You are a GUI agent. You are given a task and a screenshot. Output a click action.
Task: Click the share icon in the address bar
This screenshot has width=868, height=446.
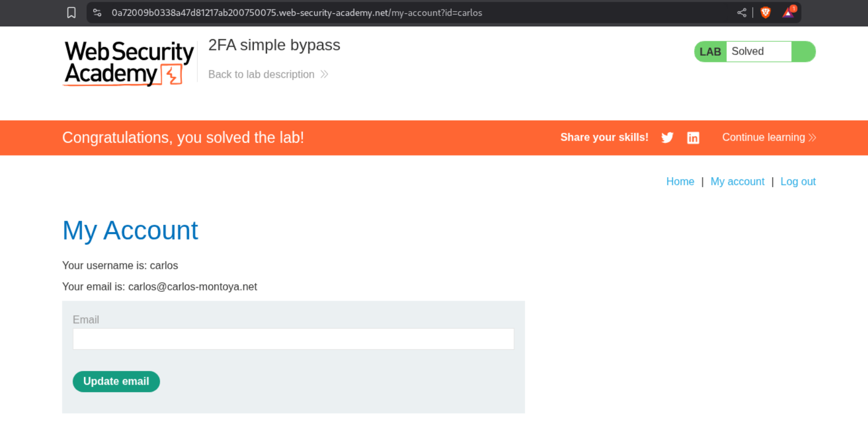tap(742, 13)
